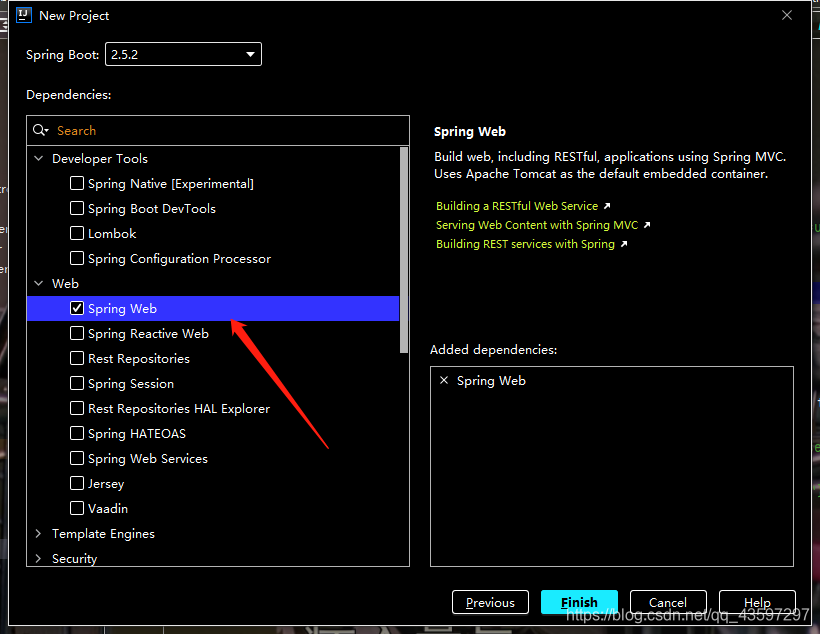The image size is (820, 634).
Task: Enable Spring Native [Experimental] checkbox
Action: click(77, 183)
